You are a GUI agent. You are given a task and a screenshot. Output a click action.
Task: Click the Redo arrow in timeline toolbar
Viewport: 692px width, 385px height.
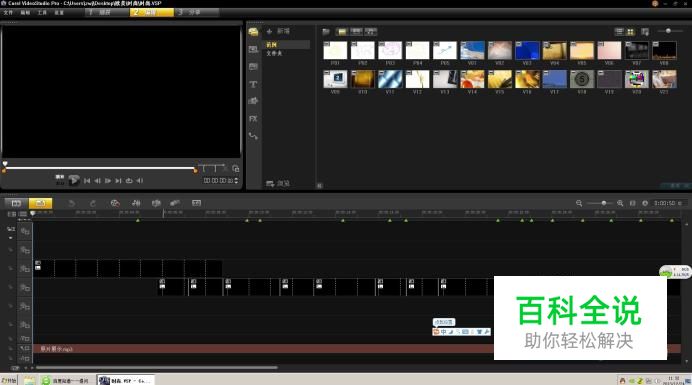click(x=93, y=203)
